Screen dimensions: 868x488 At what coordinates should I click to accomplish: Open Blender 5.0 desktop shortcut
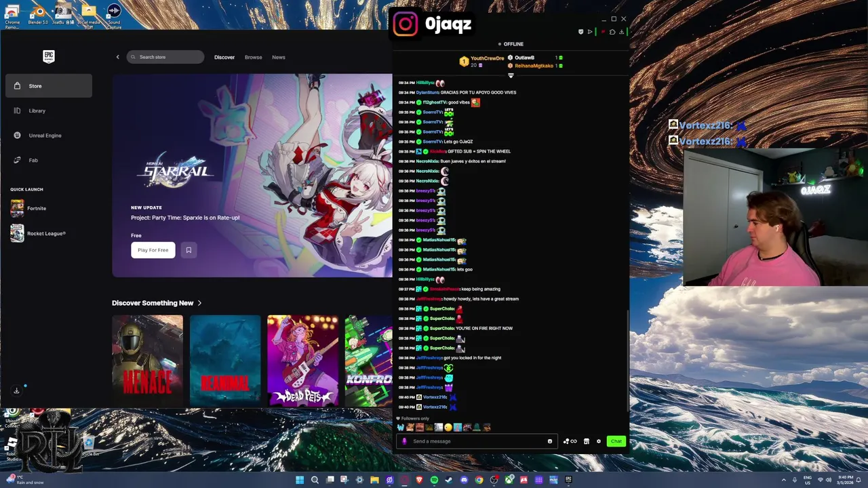point(38,16)
